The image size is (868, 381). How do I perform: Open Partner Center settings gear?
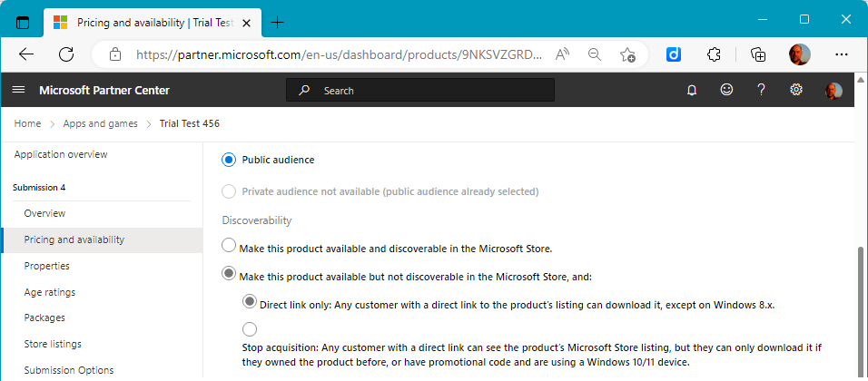796,90
